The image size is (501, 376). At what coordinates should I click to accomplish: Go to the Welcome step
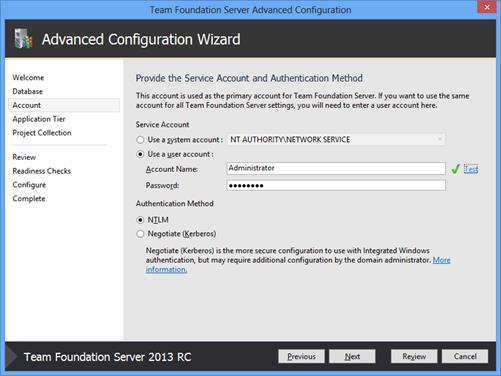click(28, 78)
